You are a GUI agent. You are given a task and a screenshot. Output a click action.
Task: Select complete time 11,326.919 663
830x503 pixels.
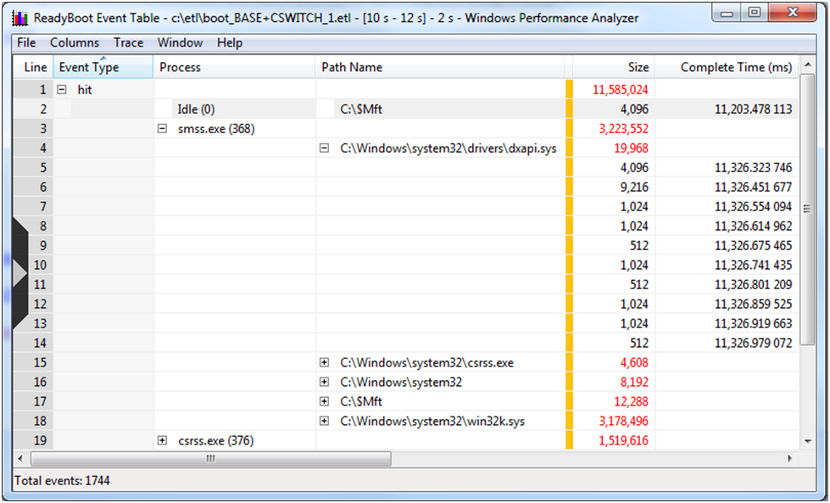pyautogui.click(x=753, y=324)
